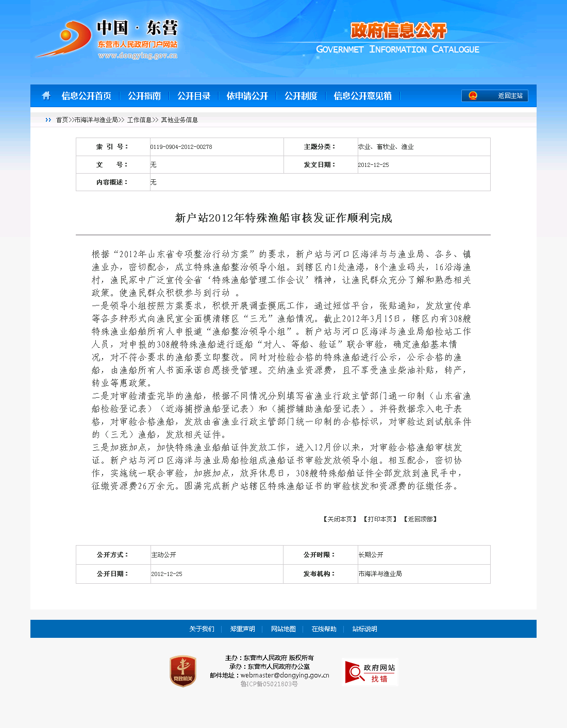Open the 网站地图 footer link
Image resolution: width=567 pixels, height=728 pixels.
tap(283, 629)
